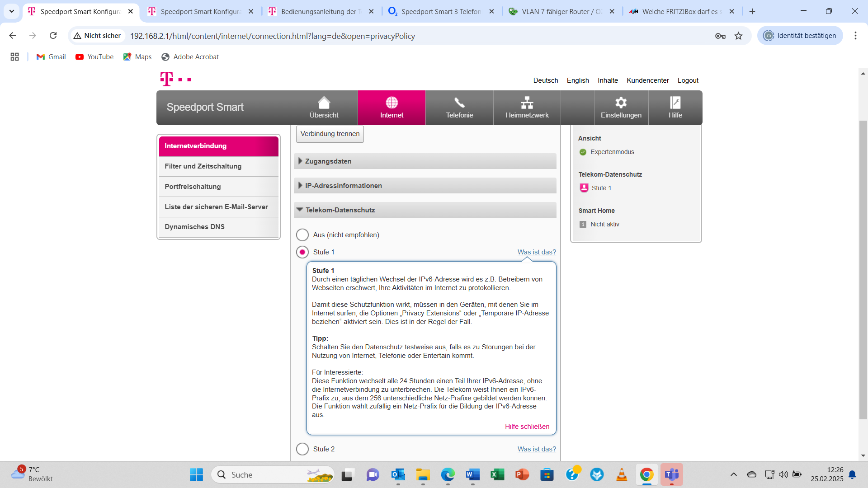Viewport: 868px width, 488px height.
Task: Open Was ist das? for Stufe 2
Action: click(537, 449)
